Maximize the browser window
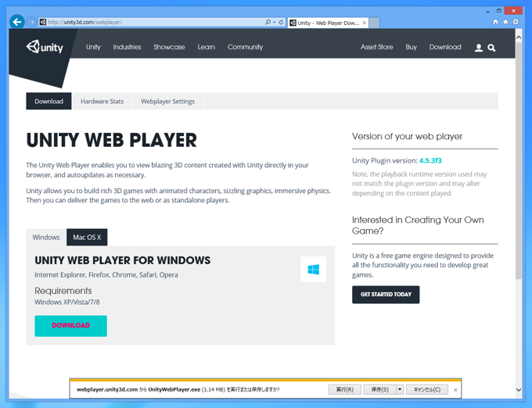The width and height of the screenshot is (532, 408). point(499,11)
